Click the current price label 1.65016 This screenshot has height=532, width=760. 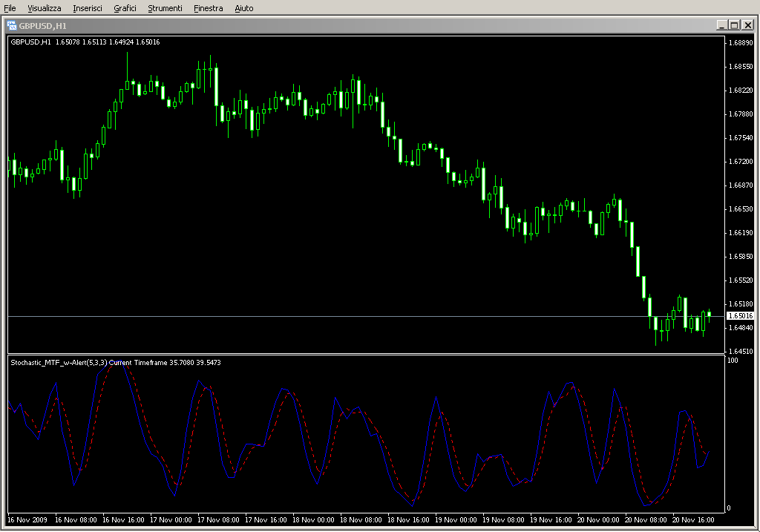741,316
